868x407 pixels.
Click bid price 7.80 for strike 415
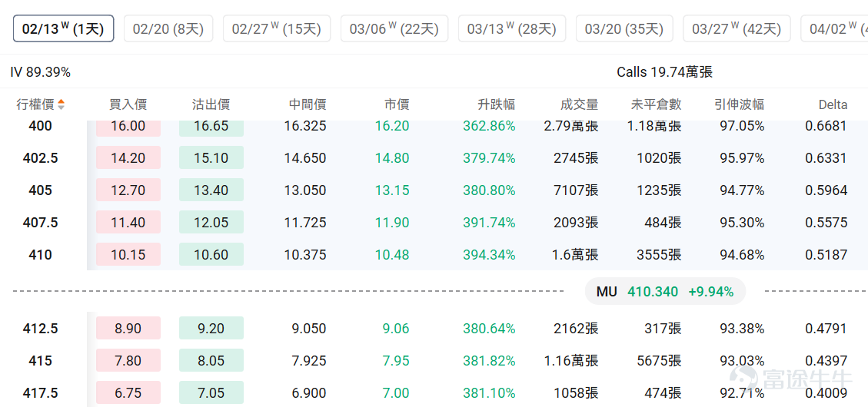pos(128,361)
